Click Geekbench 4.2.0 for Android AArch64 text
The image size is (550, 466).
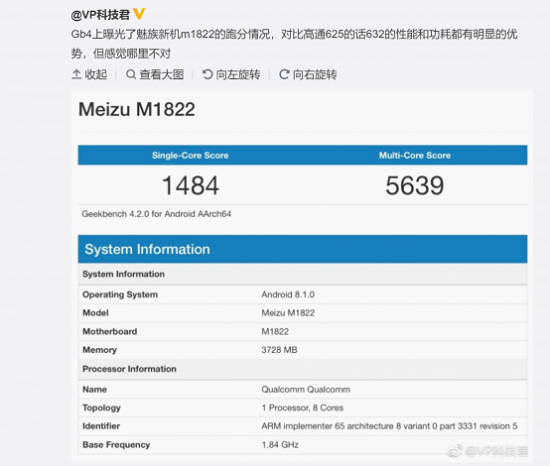[x=156, y=214]
